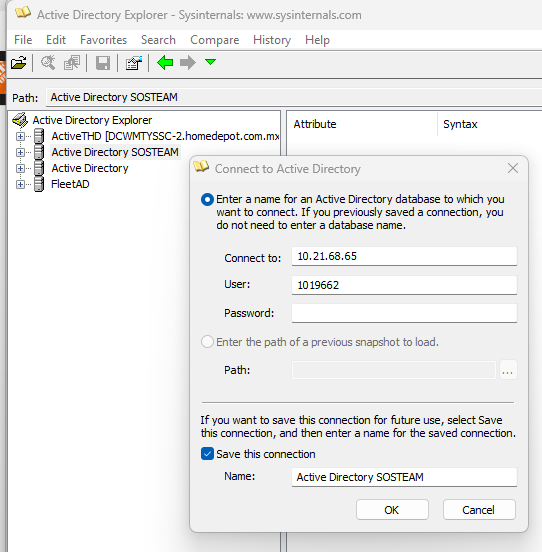Open the history green dropdown arrow
The width and height of the screenshot is (542, 552).
pyautogui.click(x=210, y=62)
